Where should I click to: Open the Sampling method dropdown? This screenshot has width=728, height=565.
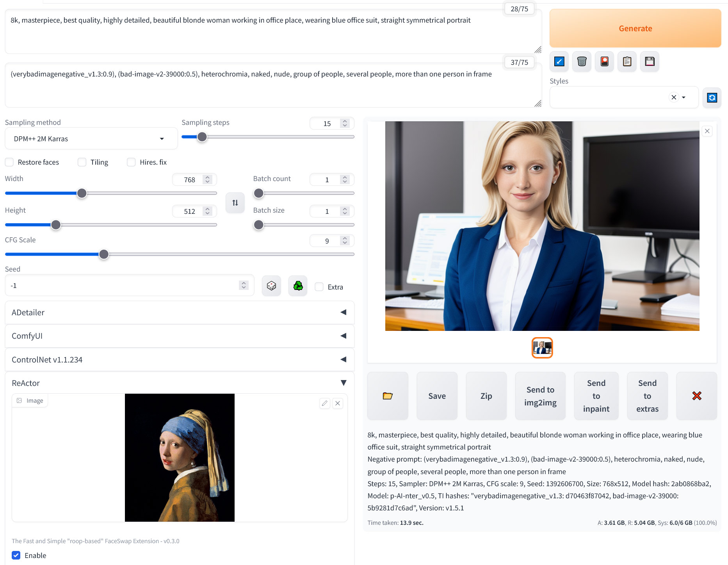(x=91, y=139)
